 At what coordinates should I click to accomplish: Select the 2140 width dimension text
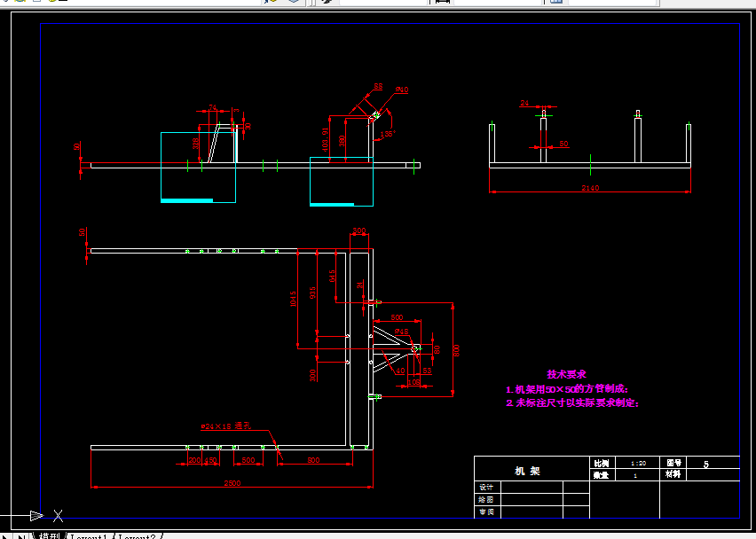click(x=590, y=188)
